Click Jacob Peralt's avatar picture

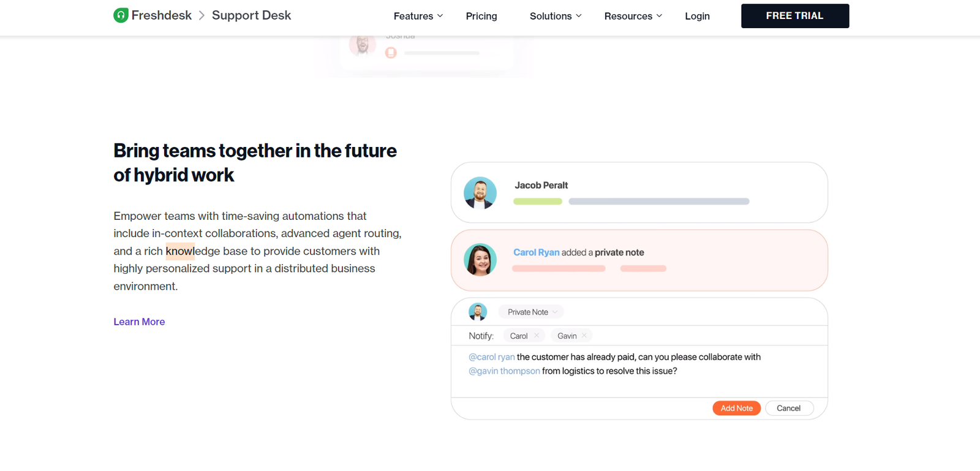click(480, 193)
